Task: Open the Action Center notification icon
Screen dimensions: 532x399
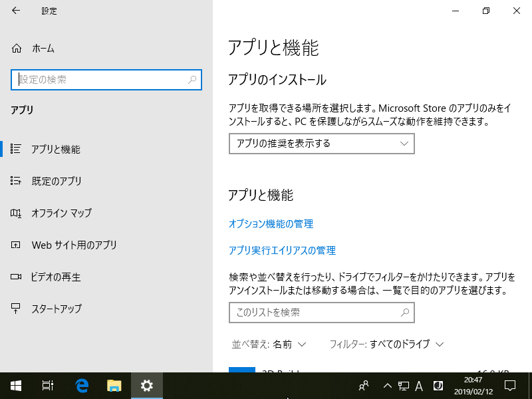Action: (510, 386)
